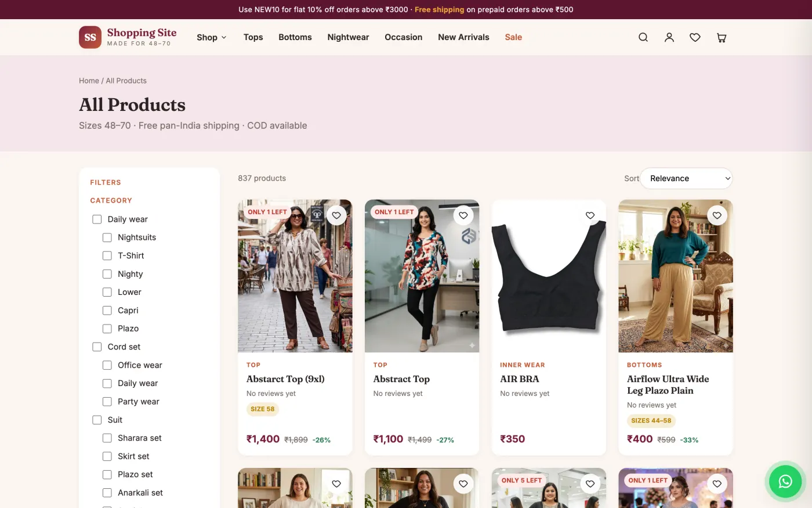Click the ₹350 price
The image size is (812, 508).
[513, 439]
